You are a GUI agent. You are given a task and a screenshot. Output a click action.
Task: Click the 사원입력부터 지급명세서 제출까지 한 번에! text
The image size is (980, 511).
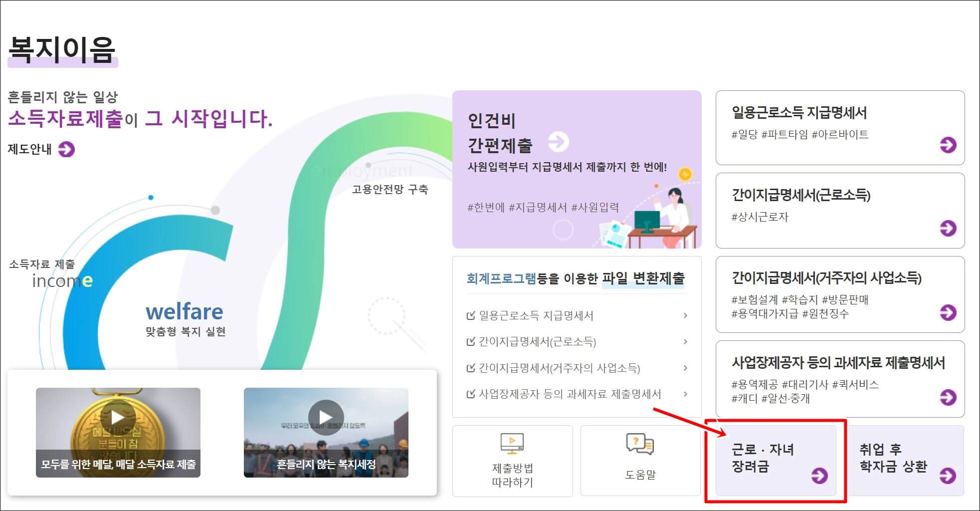point(567,167)
